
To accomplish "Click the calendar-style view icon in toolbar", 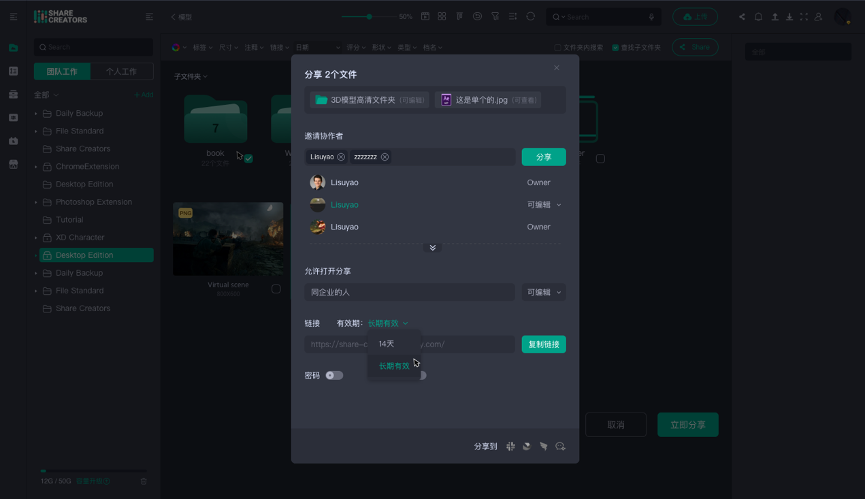I will (x=425, y=16).
